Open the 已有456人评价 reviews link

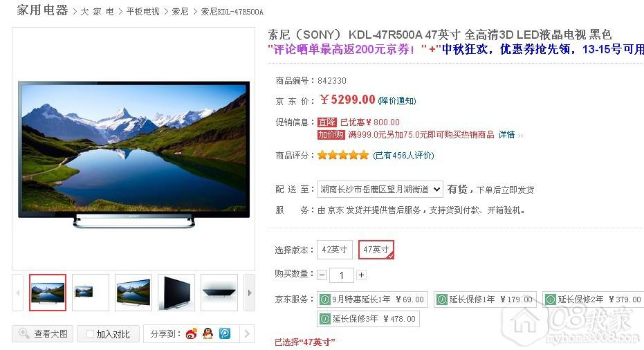pos(403,155)
